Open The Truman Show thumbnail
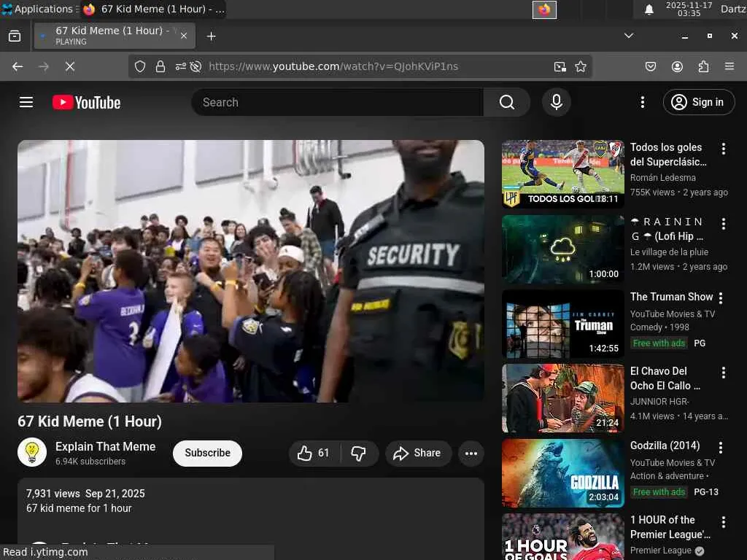Viewport: 747px width, 560px height. click(x=562, y=323)
